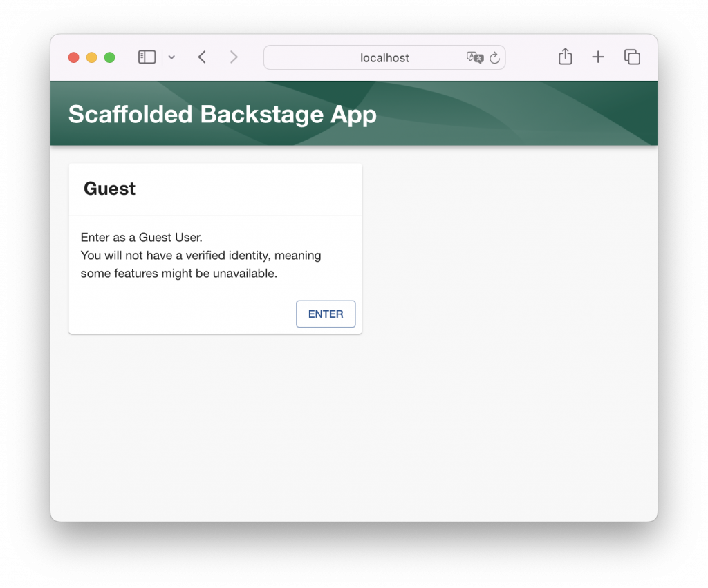Image resolution: width=708 pixels, height=588 pixels.
Task: Click the "verified identity" description line
Action: [201, 256]
